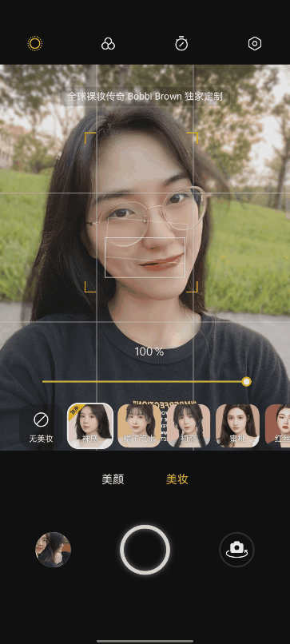Viewport: 290px width, 644px height.
Task: Choose the 裸感 makeup preset
Action: (x=90, y=426)
